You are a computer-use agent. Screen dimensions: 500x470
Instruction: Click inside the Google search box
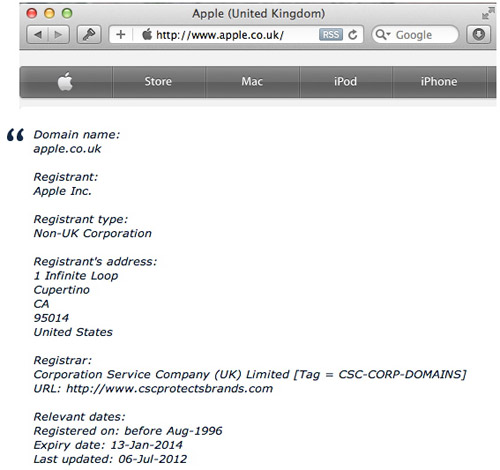pyautogui.click(x=415, y=35)
